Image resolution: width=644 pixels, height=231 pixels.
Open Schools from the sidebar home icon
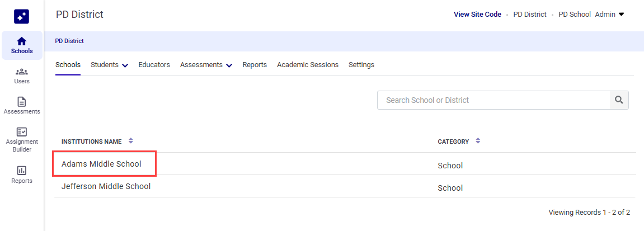click(22, 45)
